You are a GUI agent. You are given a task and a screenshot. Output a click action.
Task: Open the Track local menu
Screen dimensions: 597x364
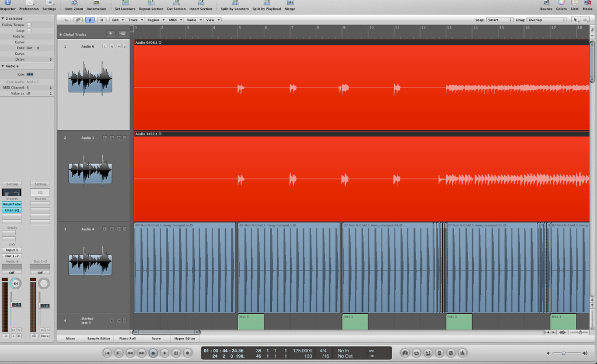pos(135,20)
